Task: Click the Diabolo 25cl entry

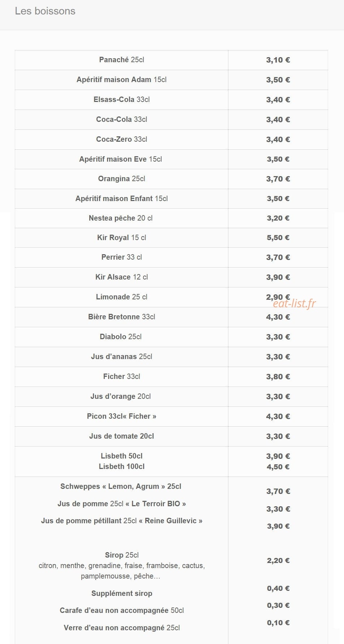Action: coord(121,337)
